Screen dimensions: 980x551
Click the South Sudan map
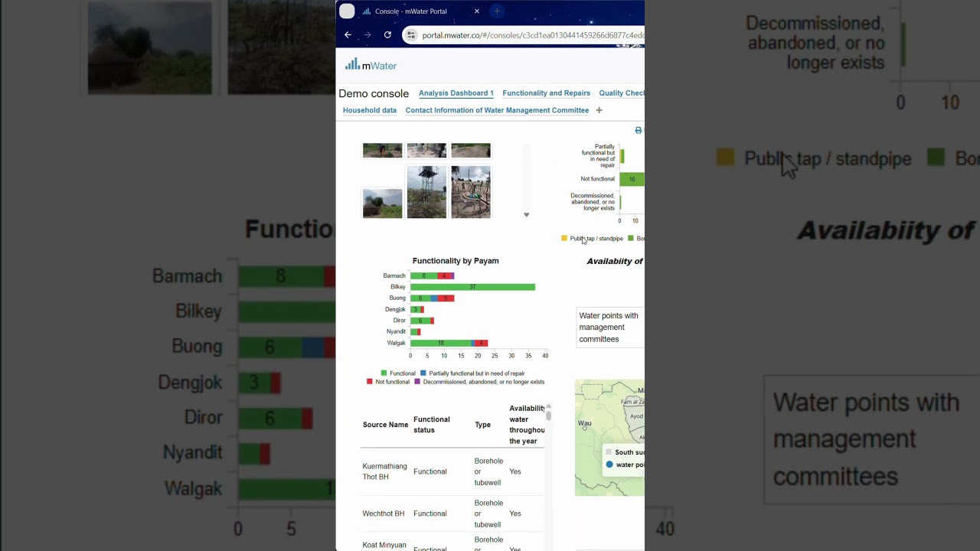coord(609,438)
